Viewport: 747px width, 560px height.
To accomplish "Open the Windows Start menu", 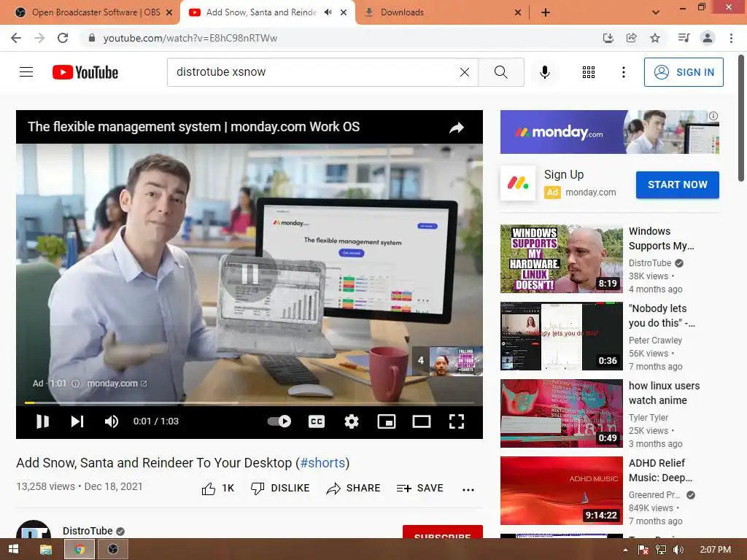I will click(x=13, y=550).
